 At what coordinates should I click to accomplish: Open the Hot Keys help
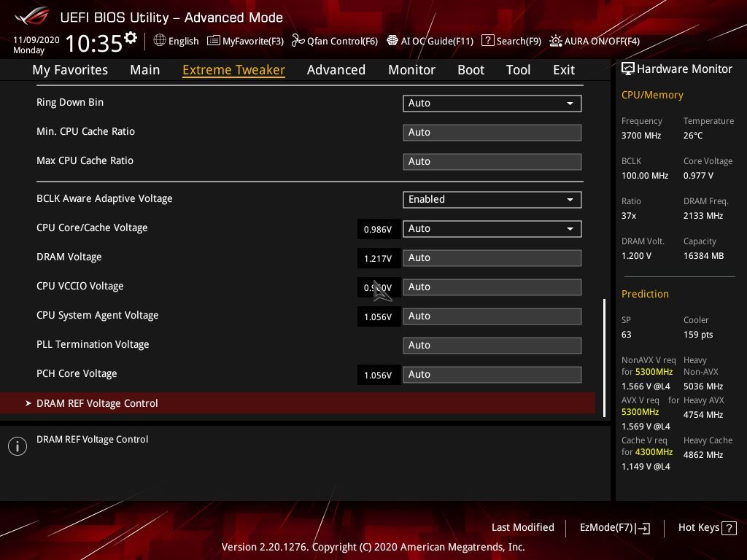pyautogui.click(x=707, y=528)
